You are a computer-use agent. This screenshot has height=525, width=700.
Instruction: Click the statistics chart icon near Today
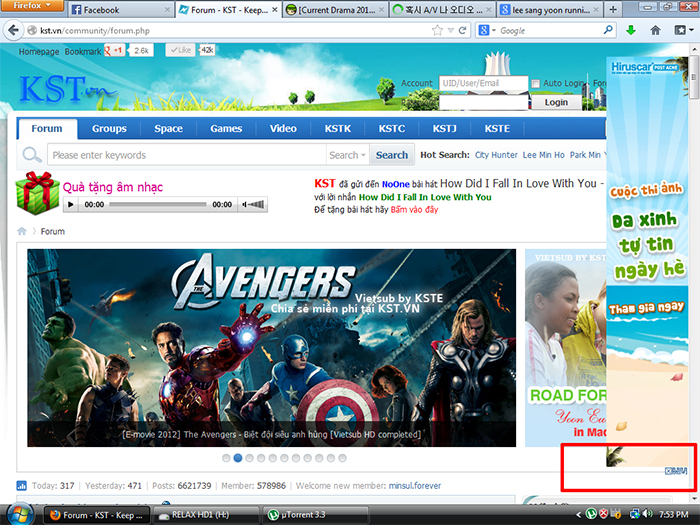[x=21, y=486]
